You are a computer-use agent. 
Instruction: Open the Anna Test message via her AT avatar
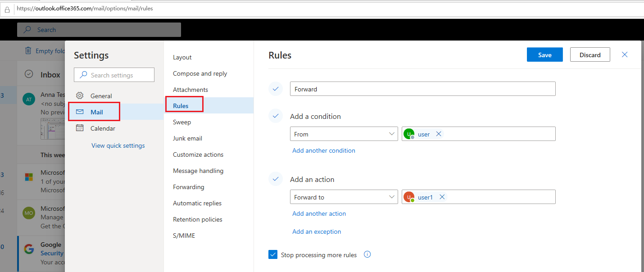tap(28, 99)
